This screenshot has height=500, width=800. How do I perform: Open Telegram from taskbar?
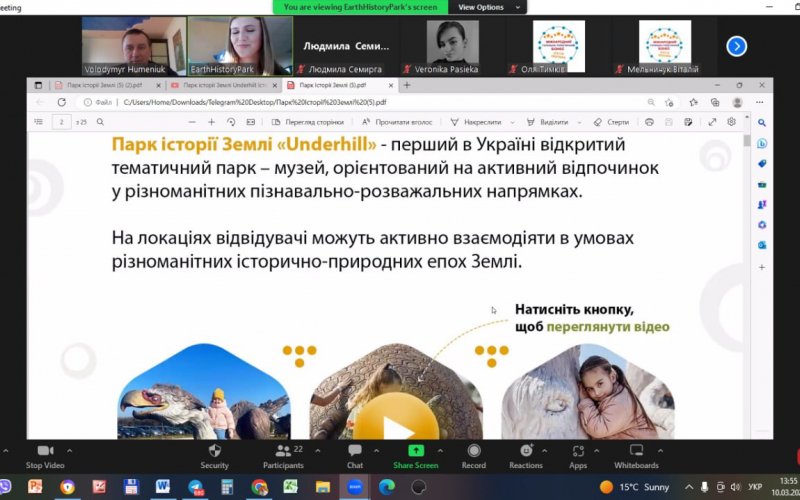coord(195,487)
